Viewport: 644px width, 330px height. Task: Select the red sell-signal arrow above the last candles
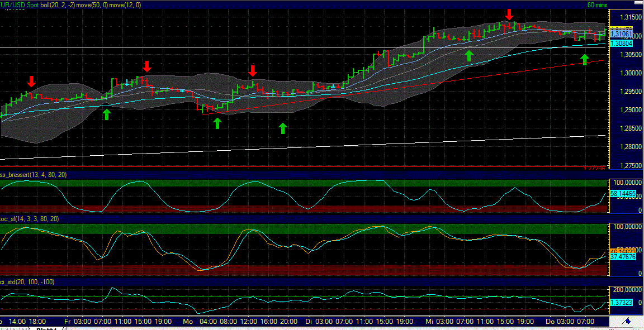click(509, 15)
